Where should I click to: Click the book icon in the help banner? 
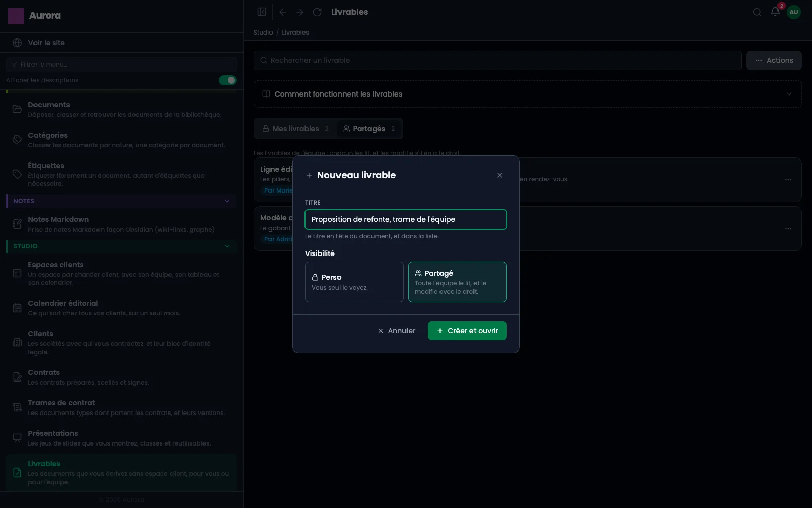266,94
